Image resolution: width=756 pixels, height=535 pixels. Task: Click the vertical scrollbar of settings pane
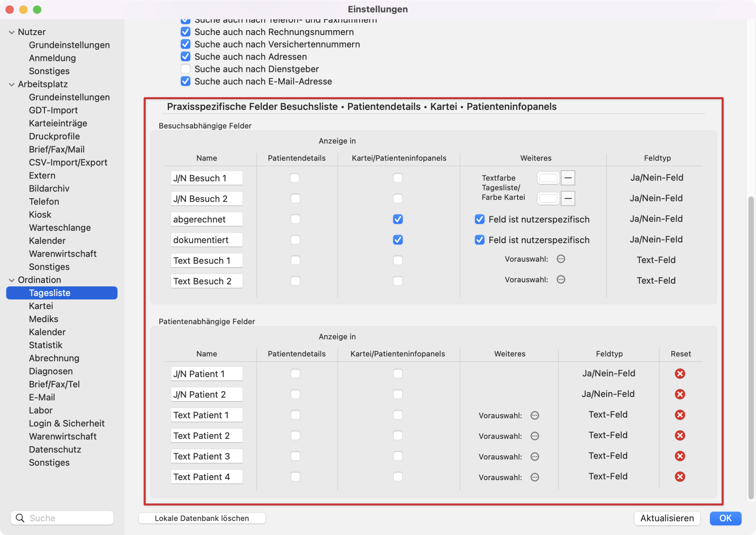(751, 348)
